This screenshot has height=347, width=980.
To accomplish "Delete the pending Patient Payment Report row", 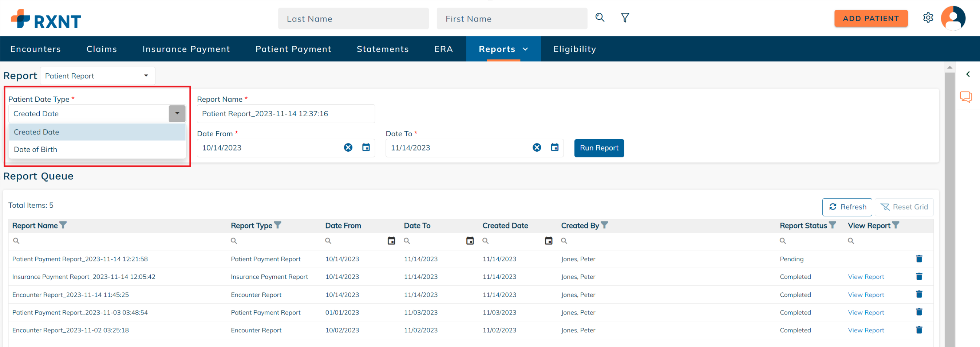I will point(919,259).
